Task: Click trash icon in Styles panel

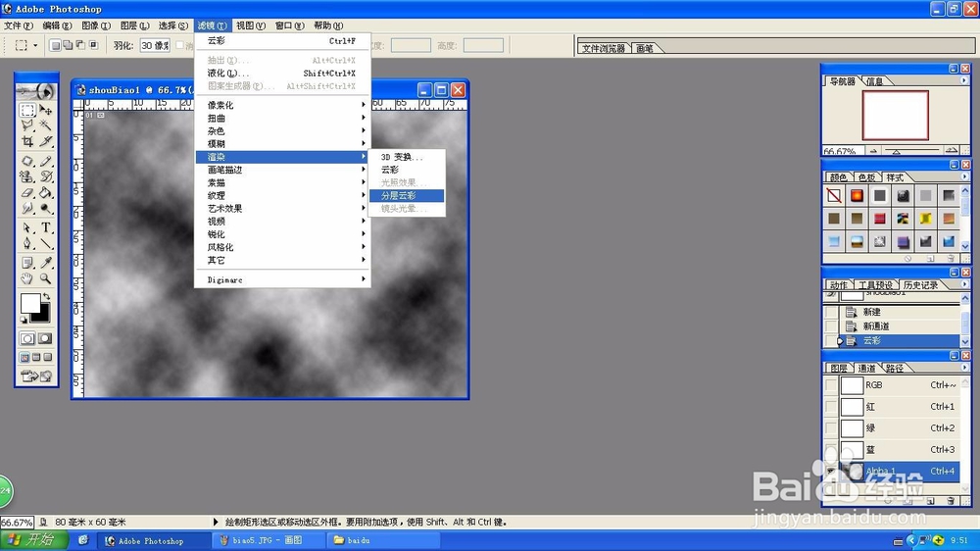Action: coord(951,258)
